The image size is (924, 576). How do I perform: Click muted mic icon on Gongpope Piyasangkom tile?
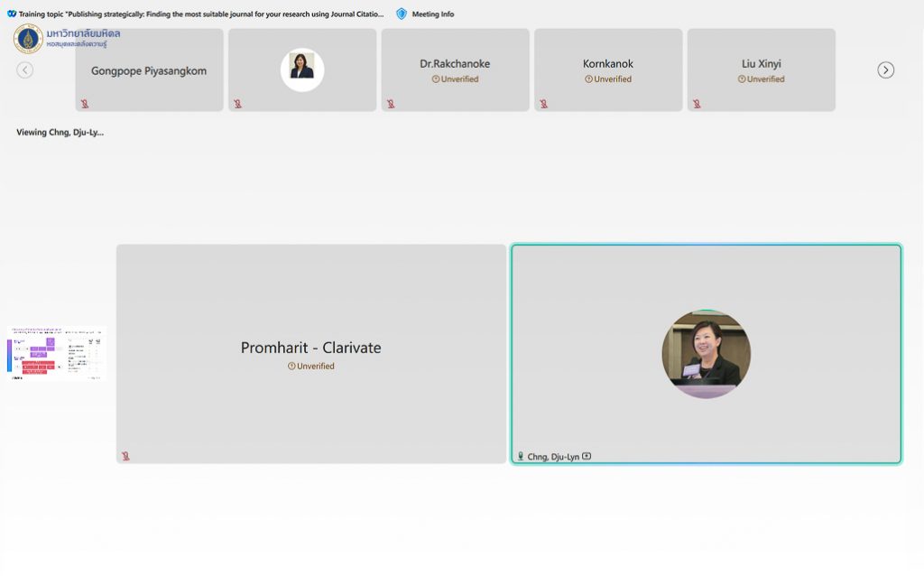pos(85,104)
